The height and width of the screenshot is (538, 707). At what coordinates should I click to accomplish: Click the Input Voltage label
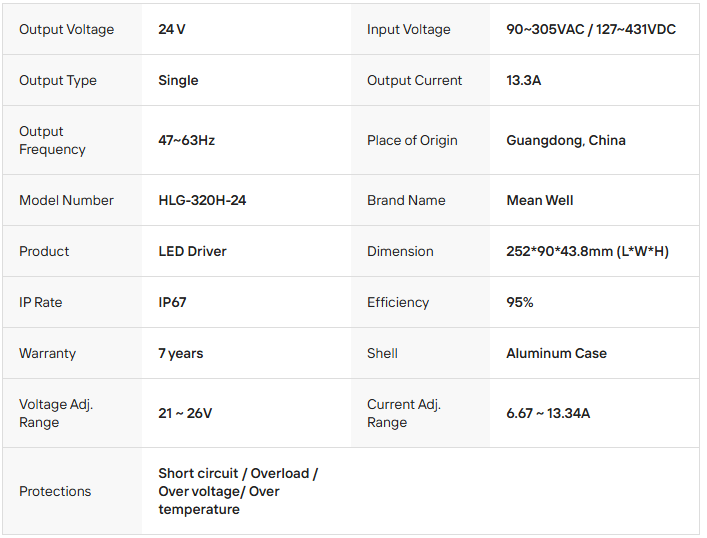click(x=408, y=29)
